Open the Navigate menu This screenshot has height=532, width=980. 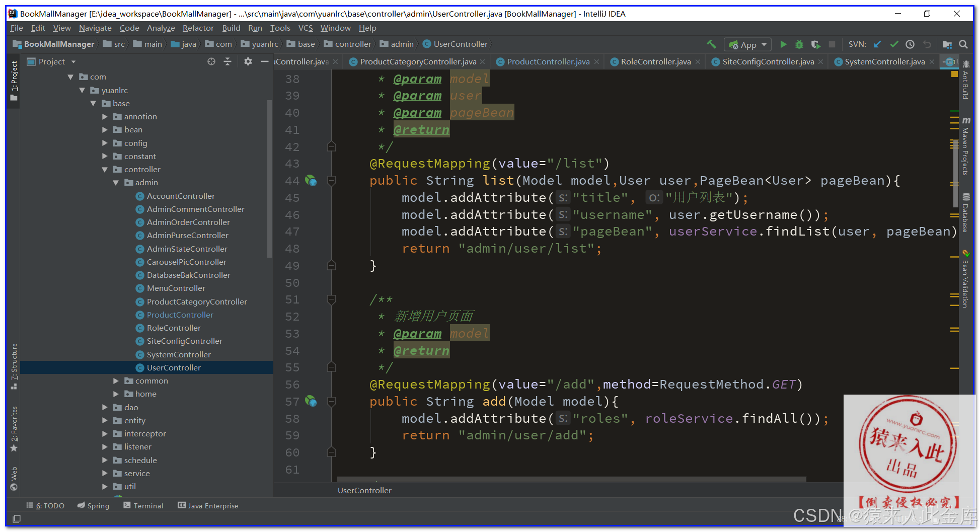click(x=95, y=28)
